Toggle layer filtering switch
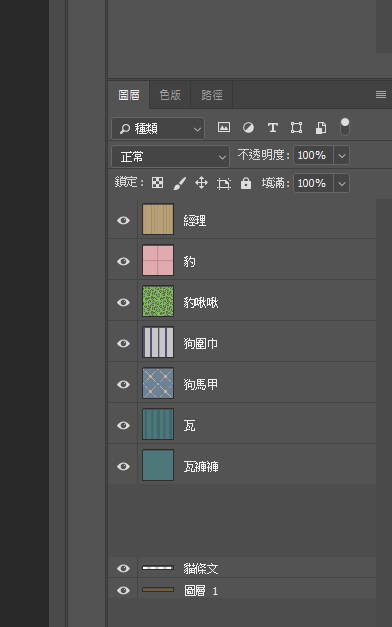Screen dimensions: 392x627 click(x=344, y=127)
